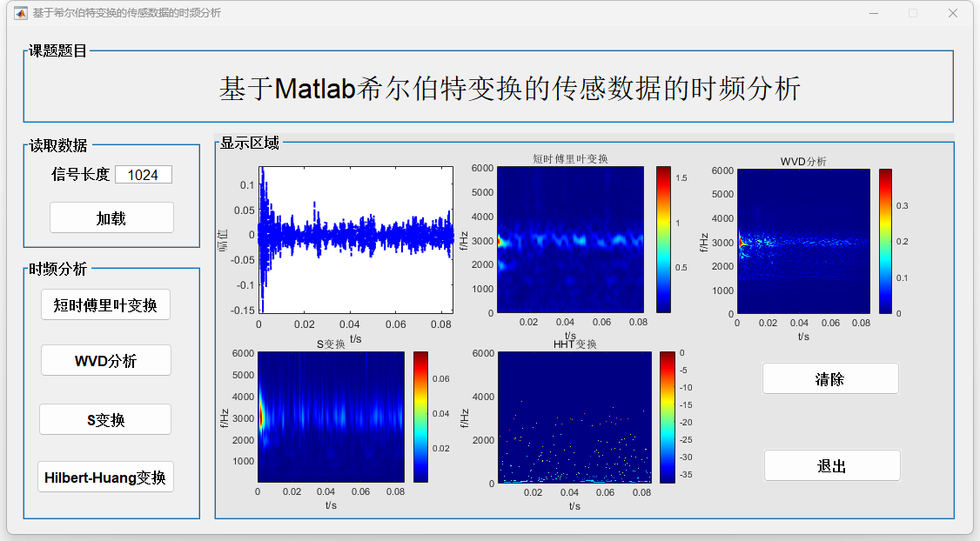Screen dimensions: 980x541
Task: Select the 短时傅里叶变换 spectrogram plot
Action: click(x=571, y=239)
